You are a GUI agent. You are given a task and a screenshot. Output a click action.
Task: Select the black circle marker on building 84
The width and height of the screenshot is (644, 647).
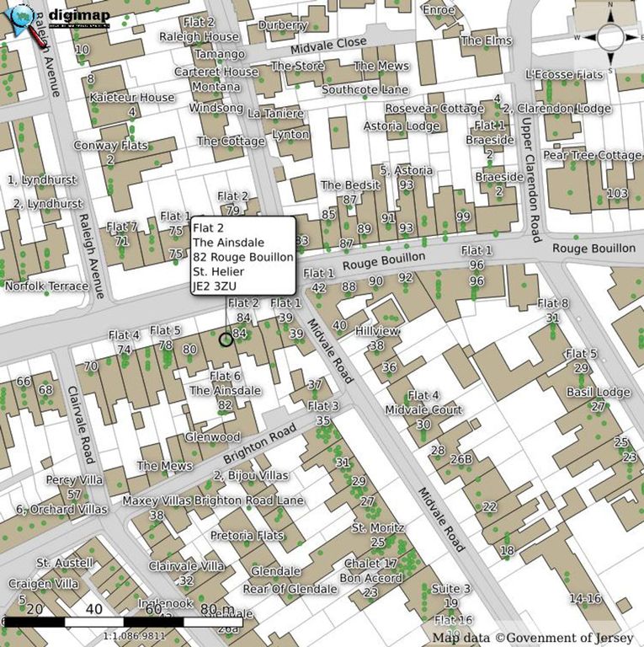click(x=225, y=340)
